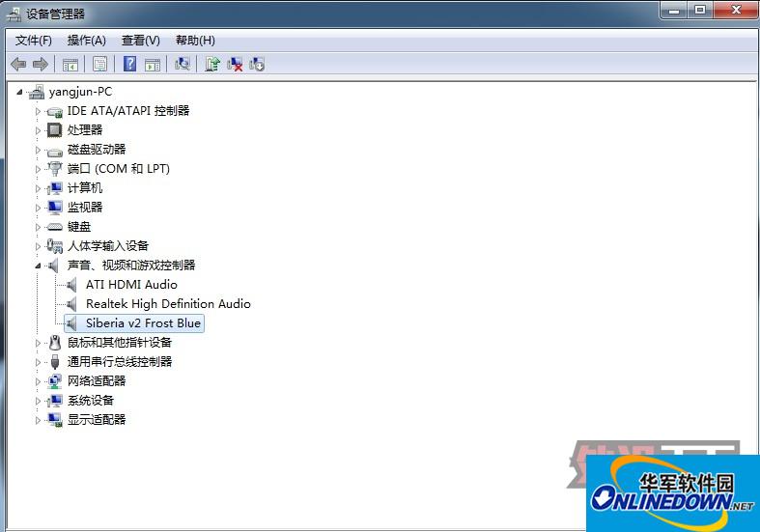This screenshot has height=532, width=760.
Task: Expand the IDE ATA/ATAPI 控制器 node
Action: 38,111
